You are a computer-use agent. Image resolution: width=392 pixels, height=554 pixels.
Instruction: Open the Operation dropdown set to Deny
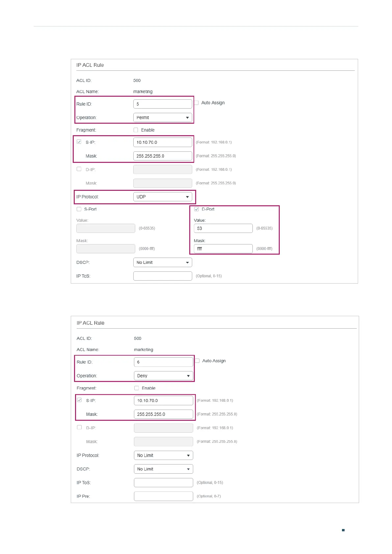163,376
